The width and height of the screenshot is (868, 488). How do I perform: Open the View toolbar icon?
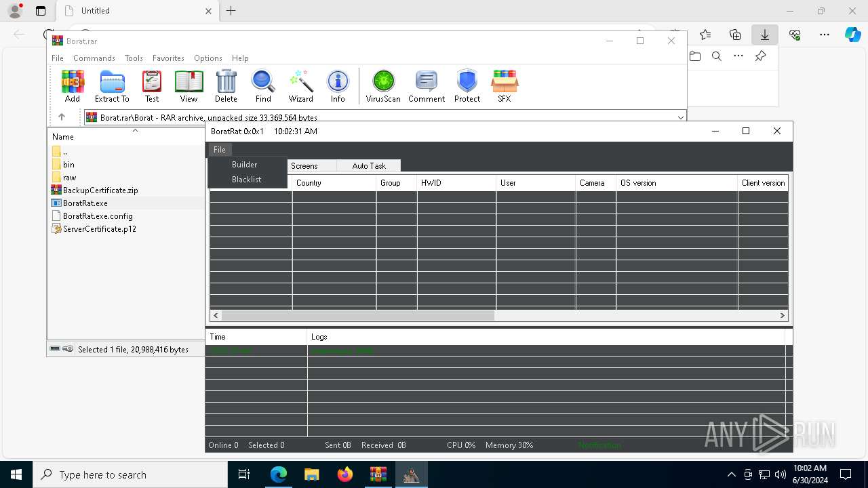[x=189, y=86]
